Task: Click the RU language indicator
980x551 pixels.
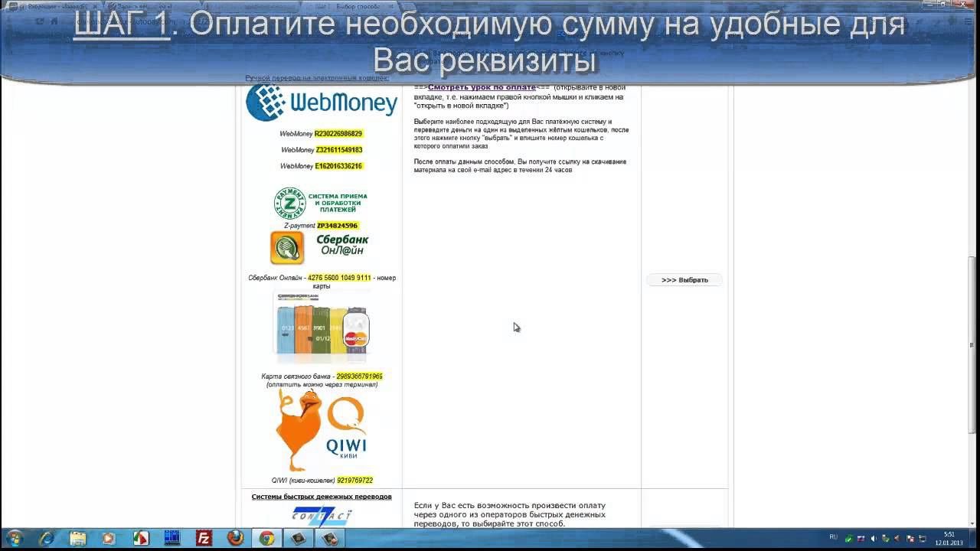Action: [x=834, y=537]
